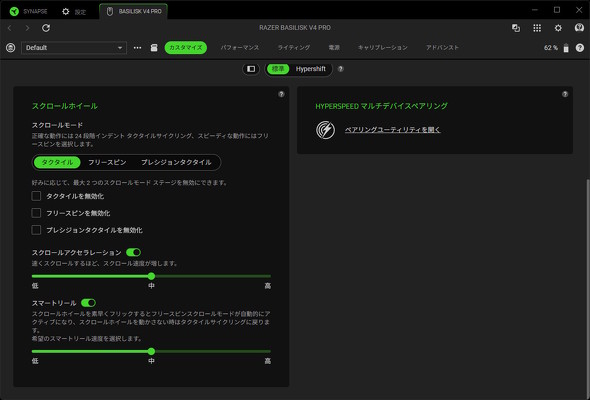590x400 pixels.
Task: Go back with the left arrow
Action: pos(10,28)
